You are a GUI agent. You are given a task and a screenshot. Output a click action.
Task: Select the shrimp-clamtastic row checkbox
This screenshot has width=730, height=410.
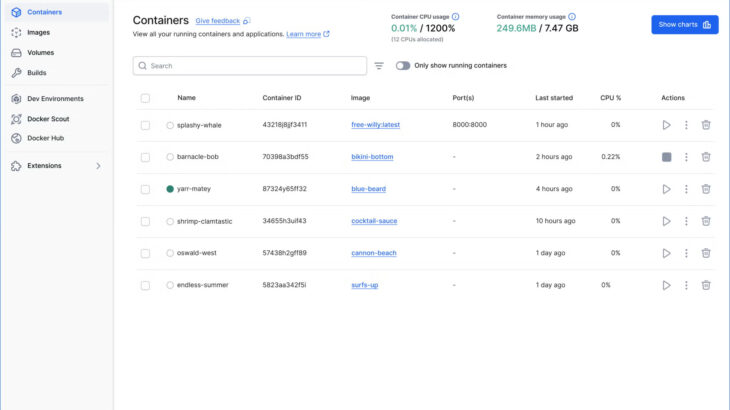(x=145, y=222)
